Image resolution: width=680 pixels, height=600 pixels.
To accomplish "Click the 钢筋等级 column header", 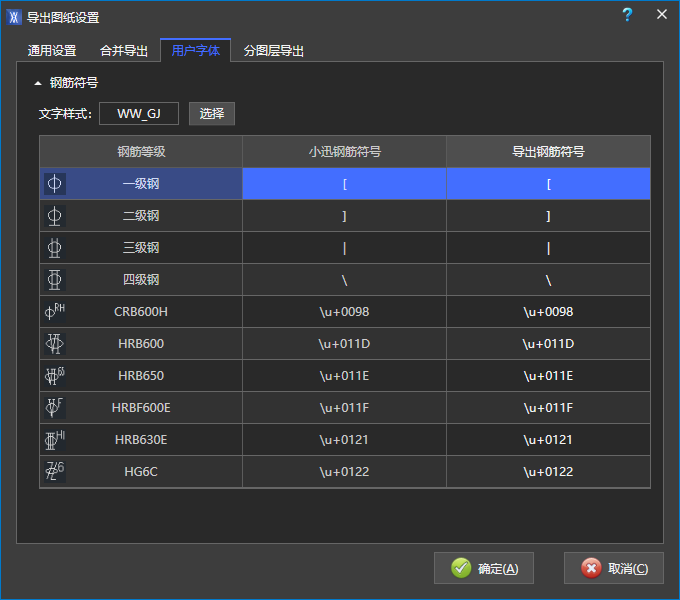I will [141, 152].
